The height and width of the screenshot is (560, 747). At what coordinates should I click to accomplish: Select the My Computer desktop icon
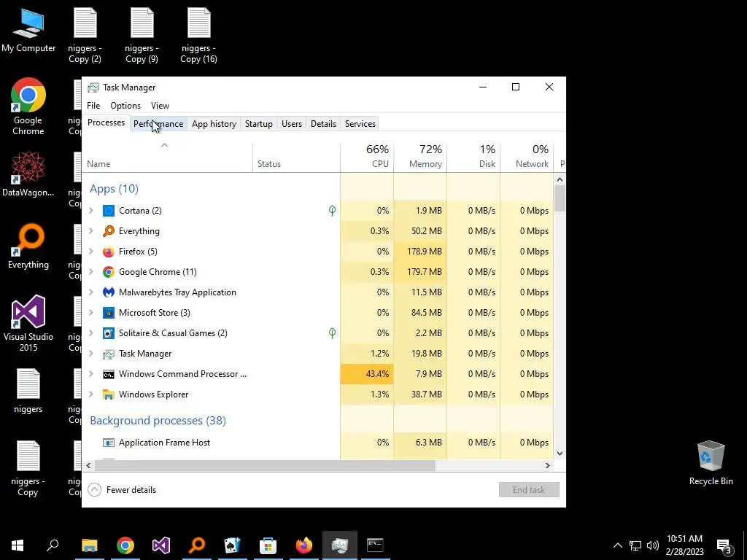click(28, 31)
